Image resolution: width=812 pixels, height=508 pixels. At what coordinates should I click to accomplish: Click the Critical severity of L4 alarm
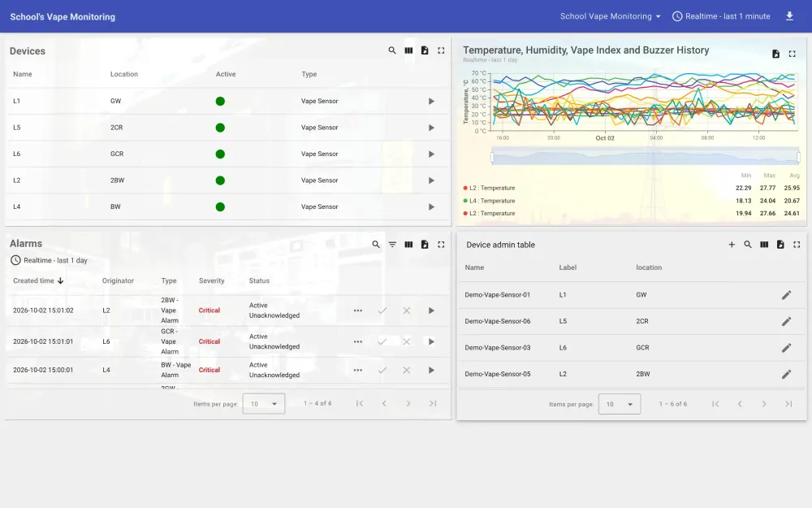click(209, 370)
